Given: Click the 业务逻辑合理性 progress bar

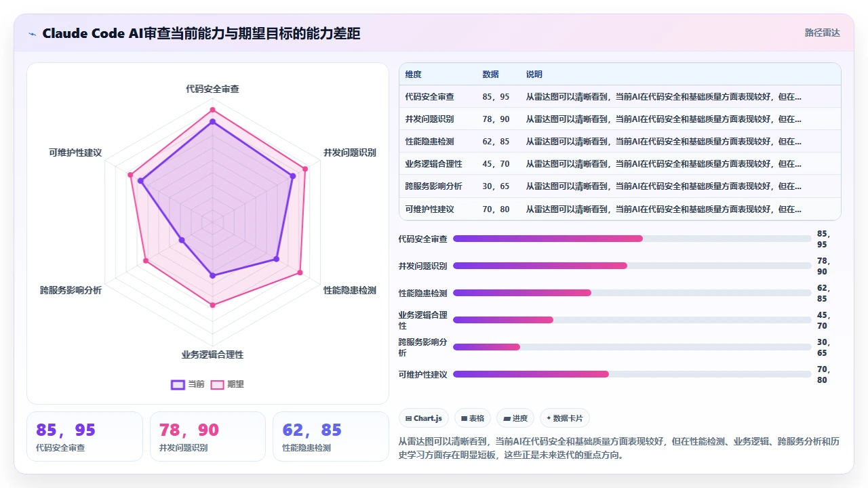Looking at the screenshot, I should [x=632, y=320].
